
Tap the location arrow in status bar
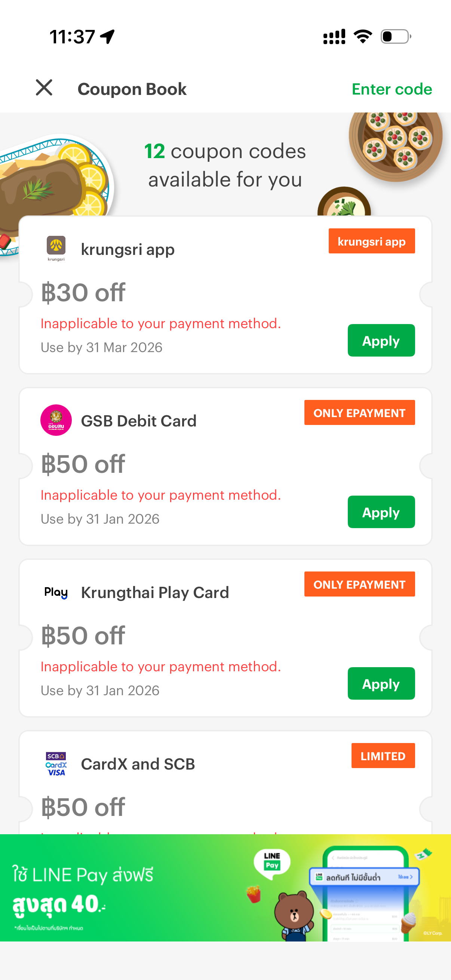107,37
